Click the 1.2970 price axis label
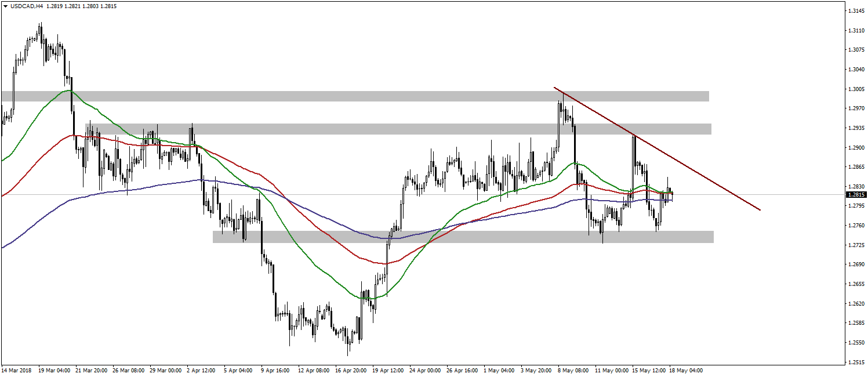This screenshot has width=868, height=377. (x=855, y=108)
